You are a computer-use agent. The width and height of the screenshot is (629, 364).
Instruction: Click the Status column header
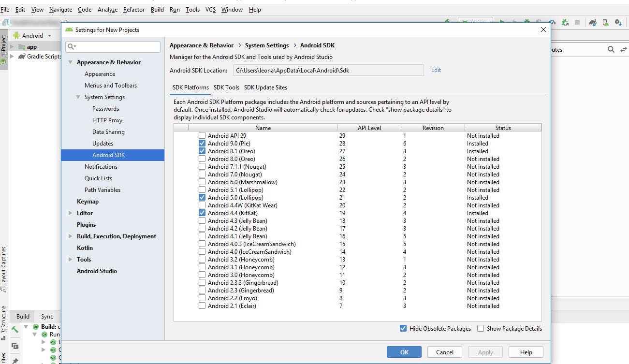[503, 128]
